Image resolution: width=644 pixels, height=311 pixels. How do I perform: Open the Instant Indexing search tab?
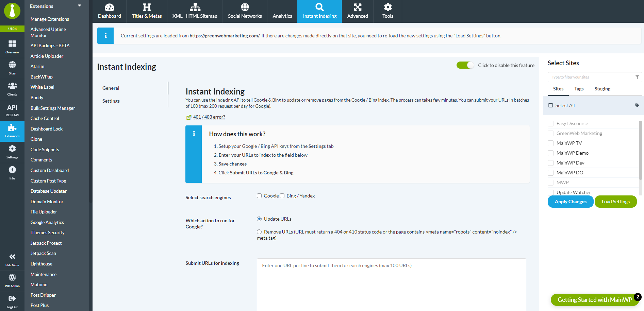pos(319,11)
